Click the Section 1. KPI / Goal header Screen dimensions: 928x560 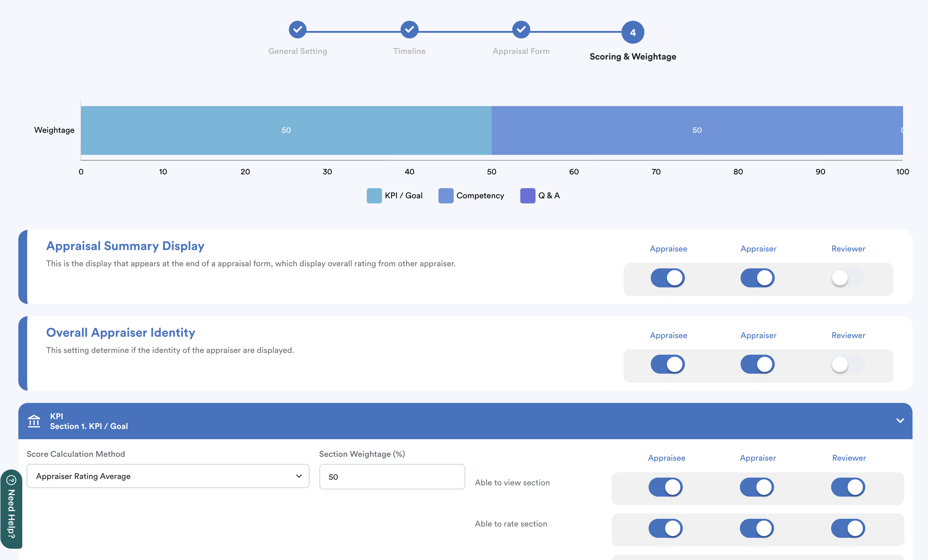(x=89, y=426)
